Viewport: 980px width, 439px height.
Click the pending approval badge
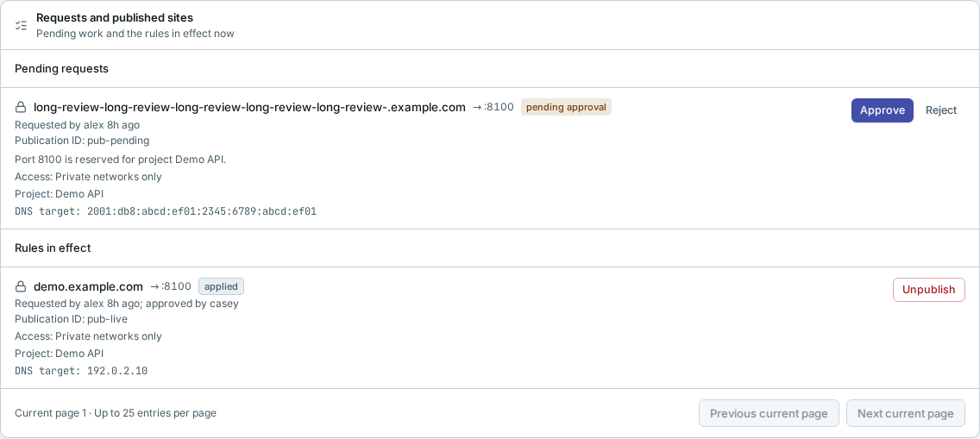click(x=566, y=108)
